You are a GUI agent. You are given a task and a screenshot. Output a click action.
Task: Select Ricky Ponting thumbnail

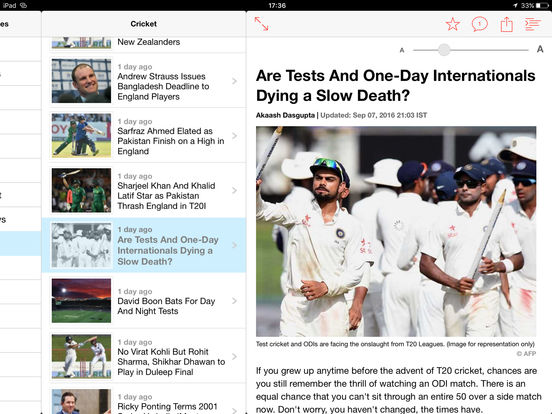coord(81,401)
